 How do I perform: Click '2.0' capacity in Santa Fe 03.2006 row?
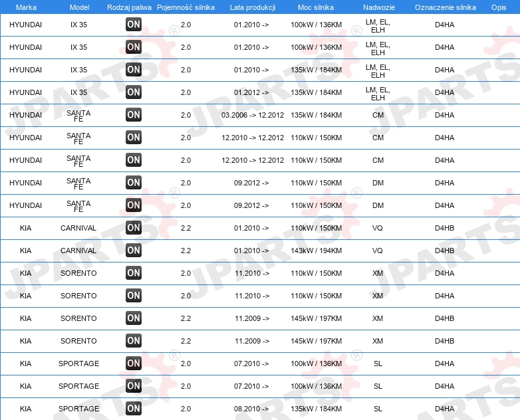click(186, 115)
